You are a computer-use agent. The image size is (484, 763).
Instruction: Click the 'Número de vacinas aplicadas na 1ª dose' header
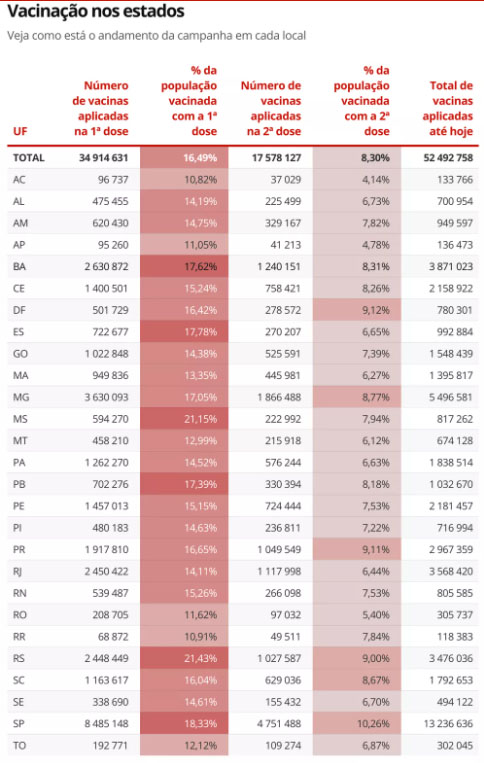tap(101, 109)
